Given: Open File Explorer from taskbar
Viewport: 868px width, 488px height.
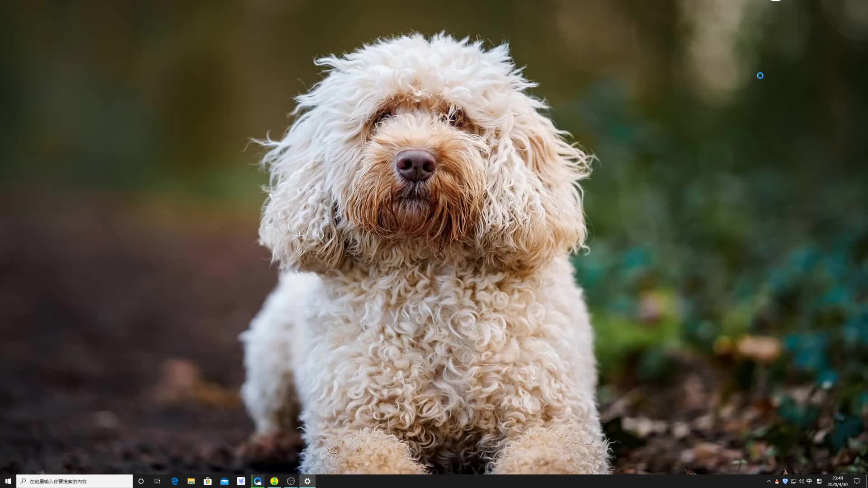Looking at the screenshot, I should 191,481.
